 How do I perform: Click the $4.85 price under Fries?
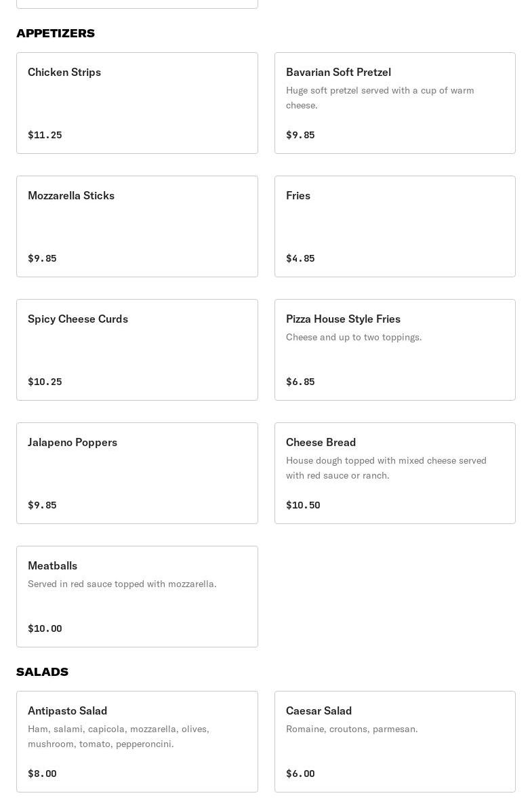click(300, 258)
